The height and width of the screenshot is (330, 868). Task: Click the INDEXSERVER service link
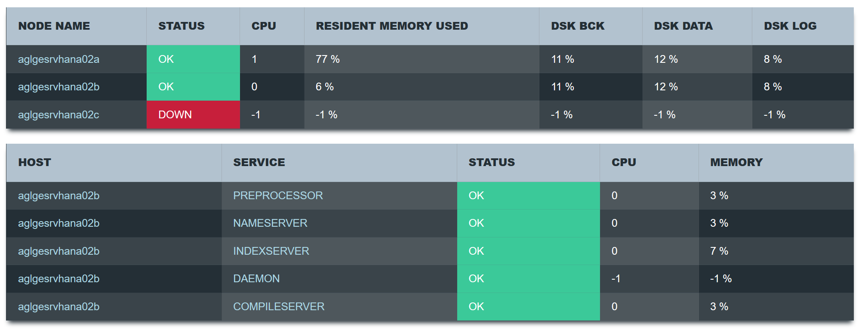pos(271,251)
